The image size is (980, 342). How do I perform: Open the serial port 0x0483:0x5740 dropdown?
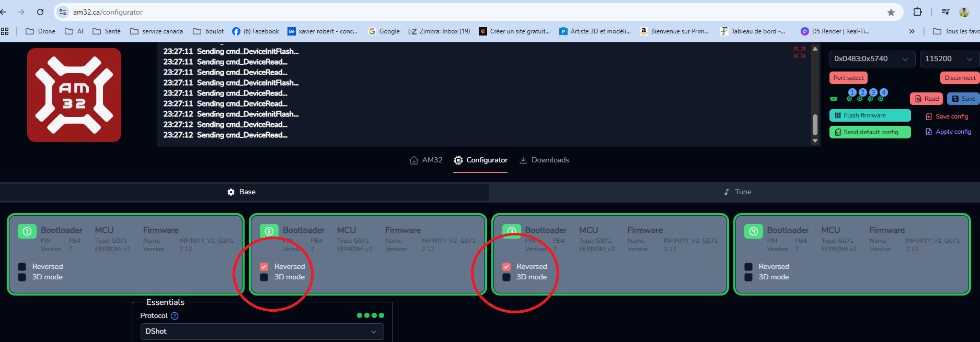click(871, 59)
